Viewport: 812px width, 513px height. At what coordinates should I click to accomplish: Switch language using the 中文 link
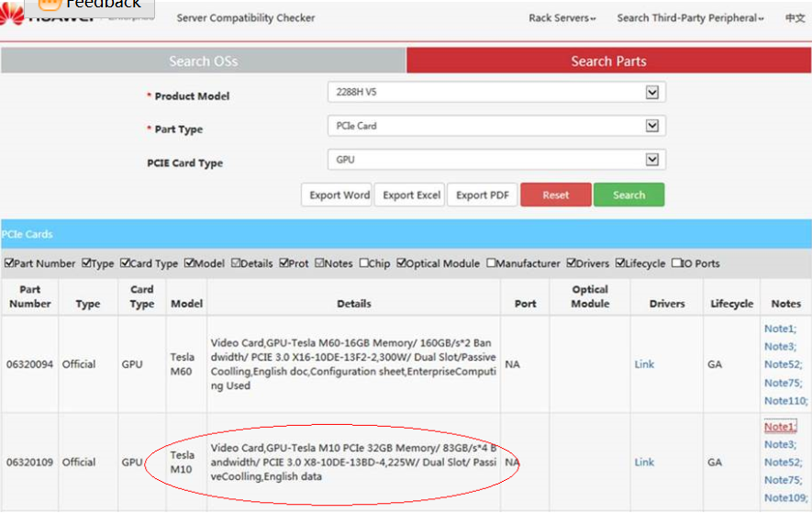coord(795,18)
